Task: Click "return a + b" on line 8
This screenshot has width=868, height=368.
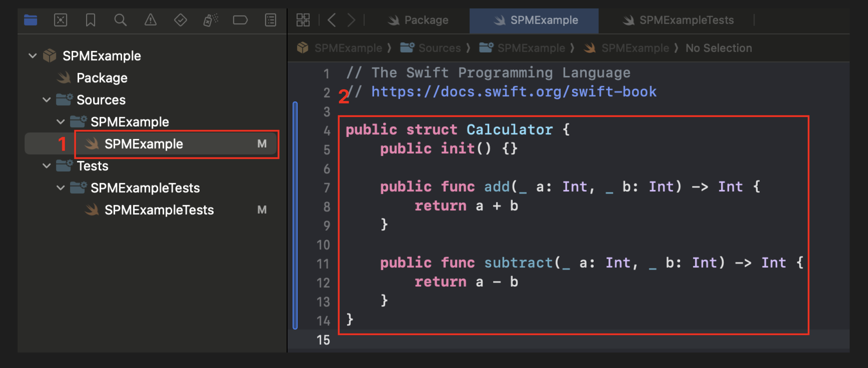Action: pos(466,206)
